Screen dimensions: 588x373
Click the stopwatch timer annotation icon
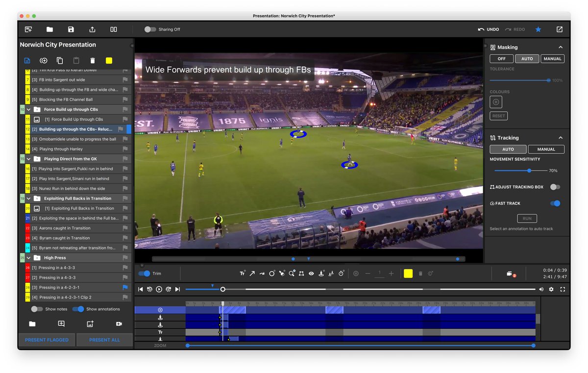[341, 274]
